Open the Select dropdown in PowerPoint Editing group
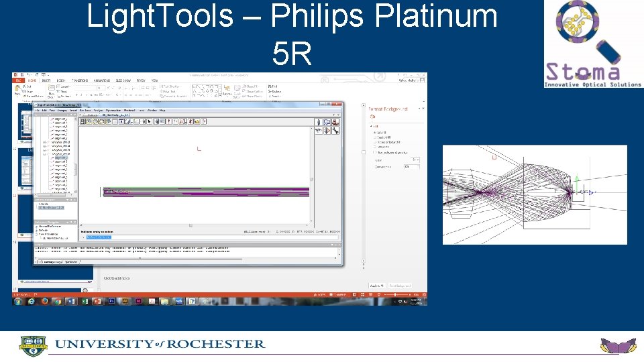 (x=274, y=96)
